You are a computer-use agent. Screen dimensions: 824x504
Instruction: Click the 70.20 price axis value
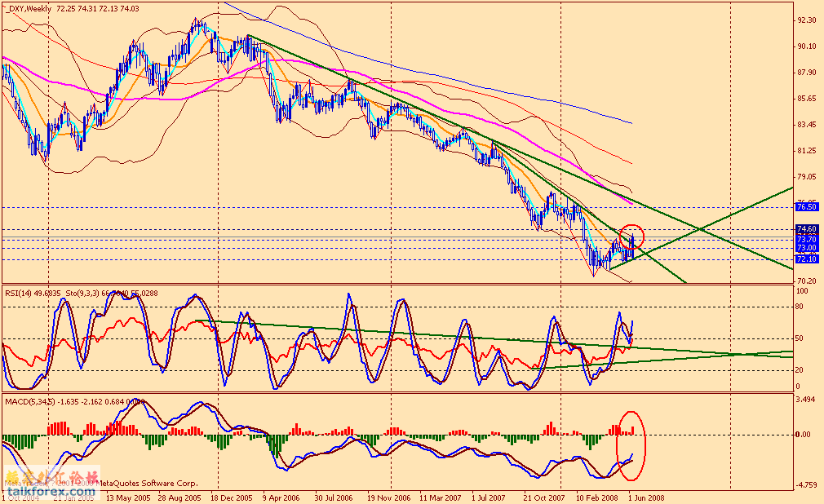807,281
